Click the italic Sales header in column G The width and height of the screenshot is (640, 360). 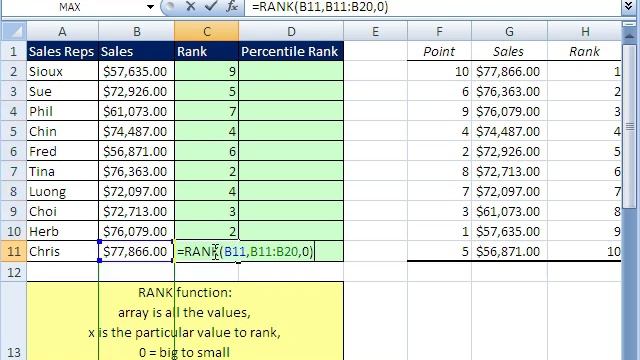[x=509, y=51]
